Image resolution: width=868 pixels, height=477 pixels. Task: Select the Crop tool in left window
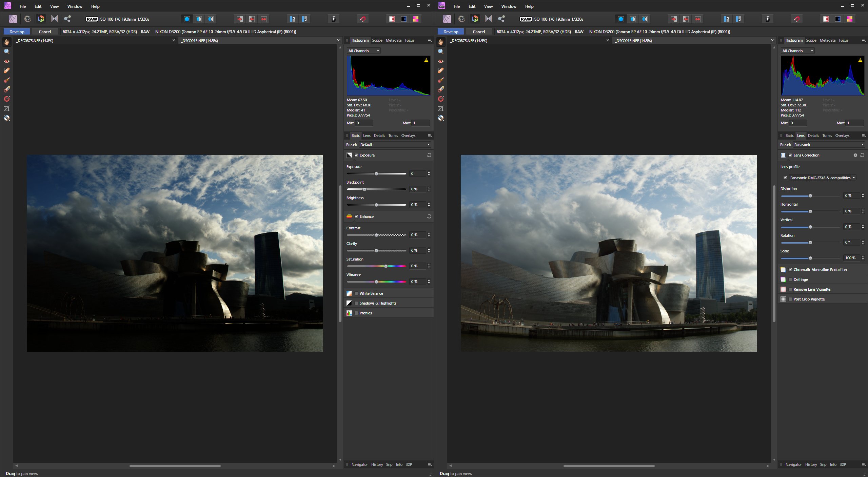[7, 108]
